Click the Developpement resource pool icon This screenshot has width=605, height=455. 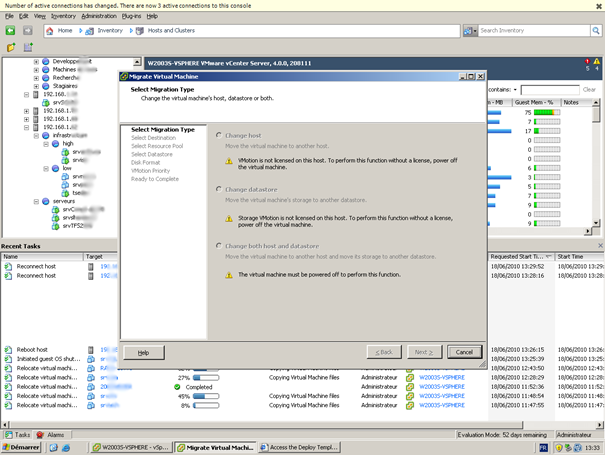[46, 61]
